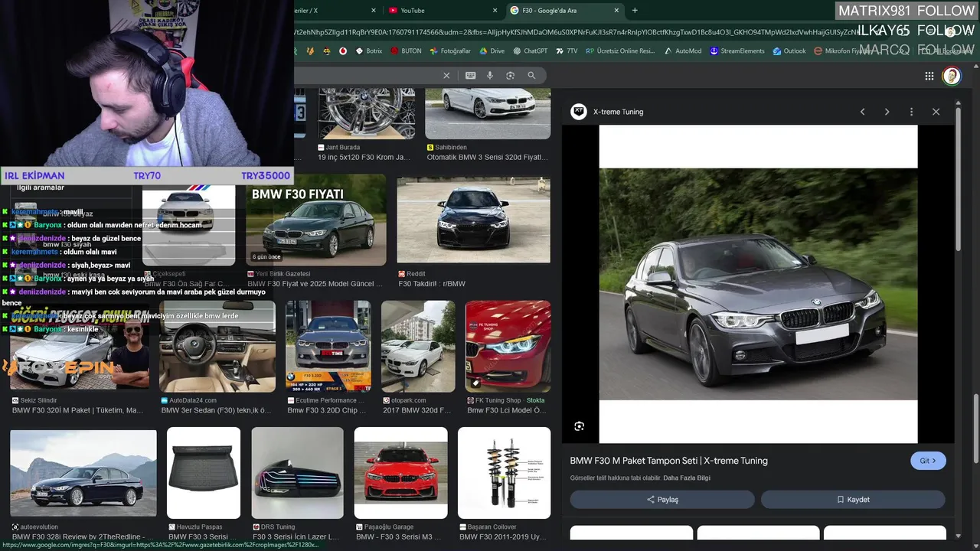The height and width of the screenshot is (551, 980).
Task: Open the StreamElements bookmark
Action: (x=737, y=51)
